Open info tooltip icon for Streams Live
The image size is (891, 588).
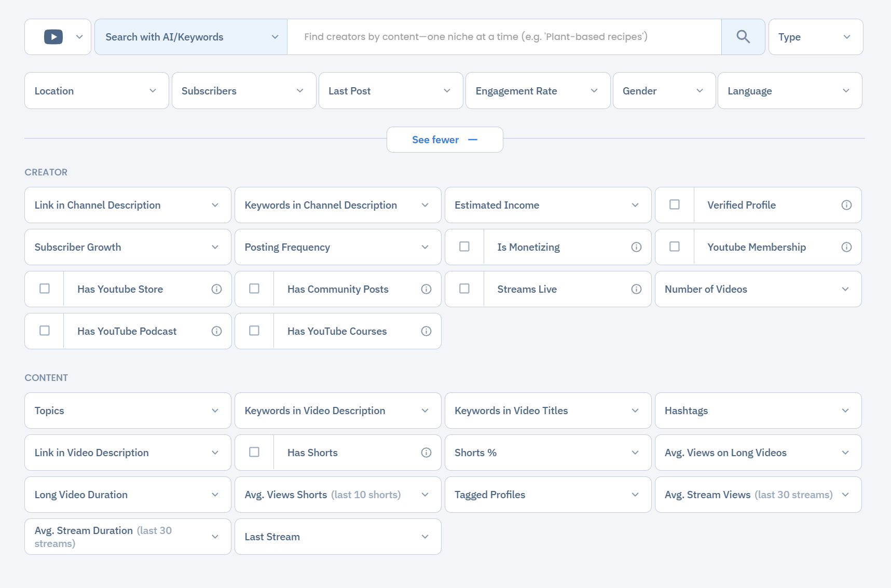click(636, 289)
